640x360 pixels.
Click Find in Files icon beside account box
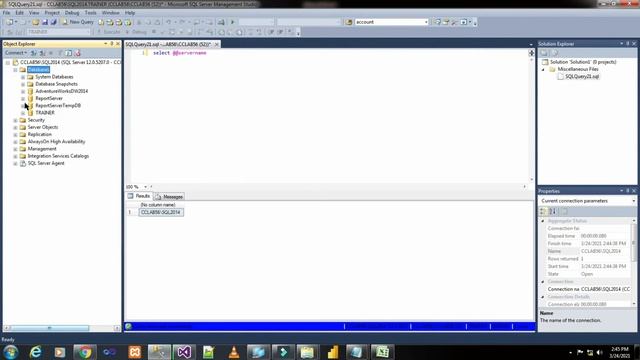click(349, 22)
